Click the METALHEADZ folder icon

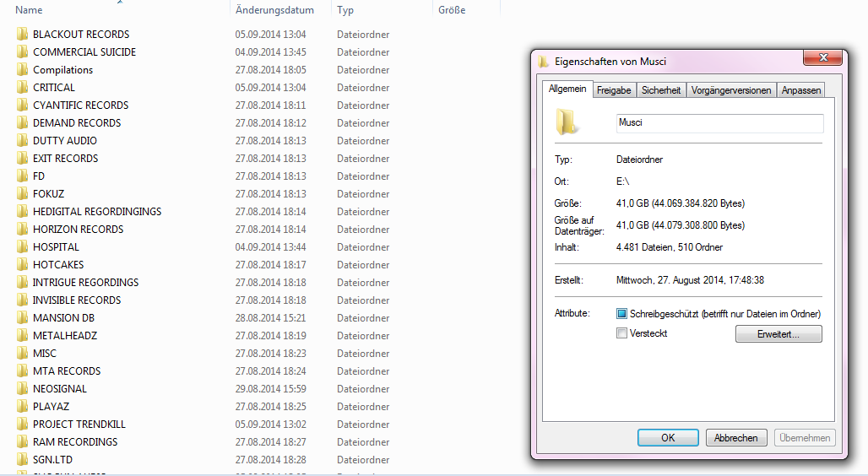[22, 336]
